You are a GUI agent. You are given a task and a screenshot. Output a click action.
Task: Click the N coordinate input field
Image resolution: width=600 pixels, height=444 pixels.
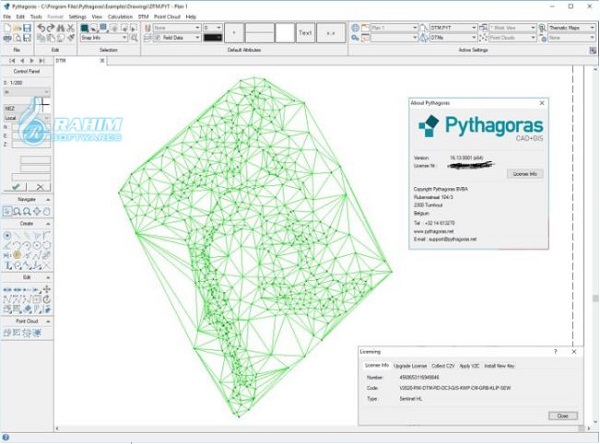pyautogui.click(x=31, y=127)
